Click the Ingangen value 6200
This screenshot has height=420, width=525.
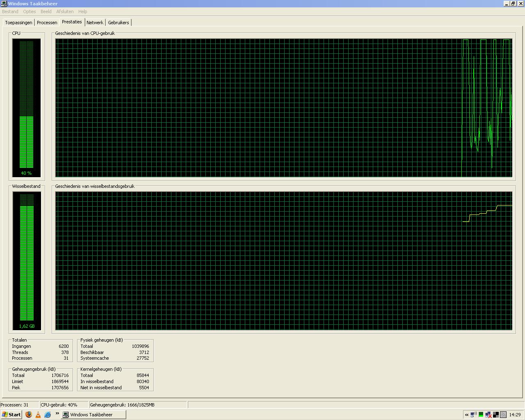[64, 346]
